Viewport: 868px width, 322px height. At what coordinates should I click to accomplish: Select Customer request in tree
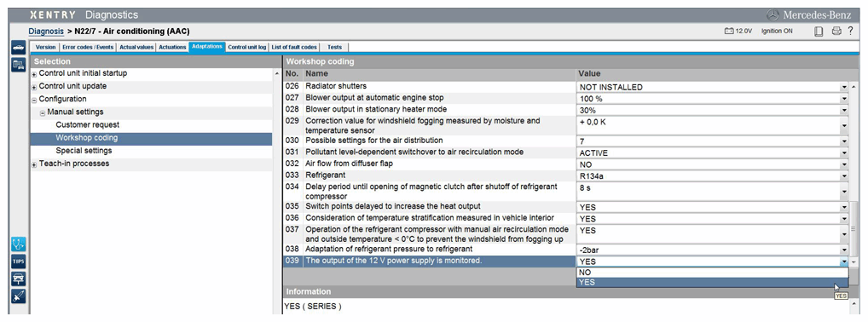(x=88, y=125)
